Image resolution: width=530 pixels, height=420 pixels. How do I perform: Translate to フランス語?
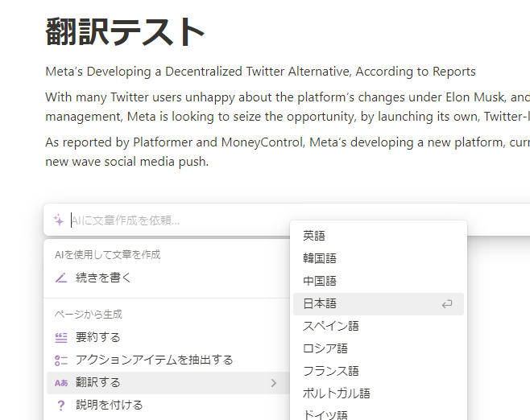tap(379, 372)
